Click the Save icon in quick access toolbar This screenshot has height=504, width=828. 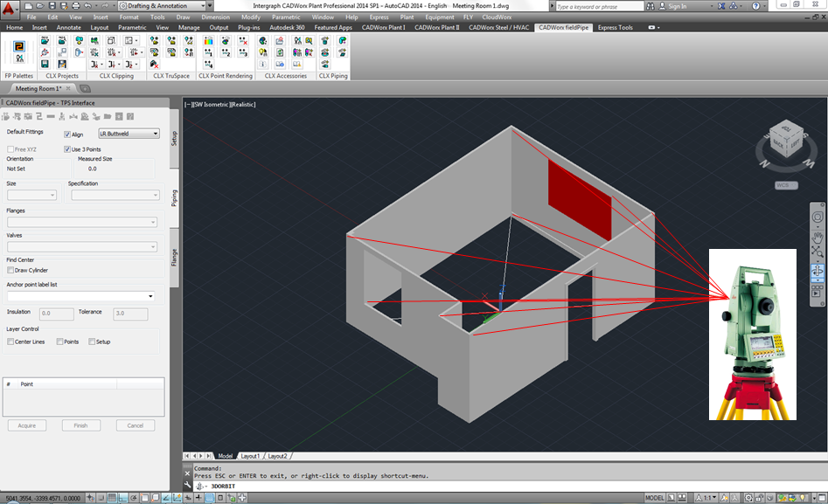(x=52, y=6)
